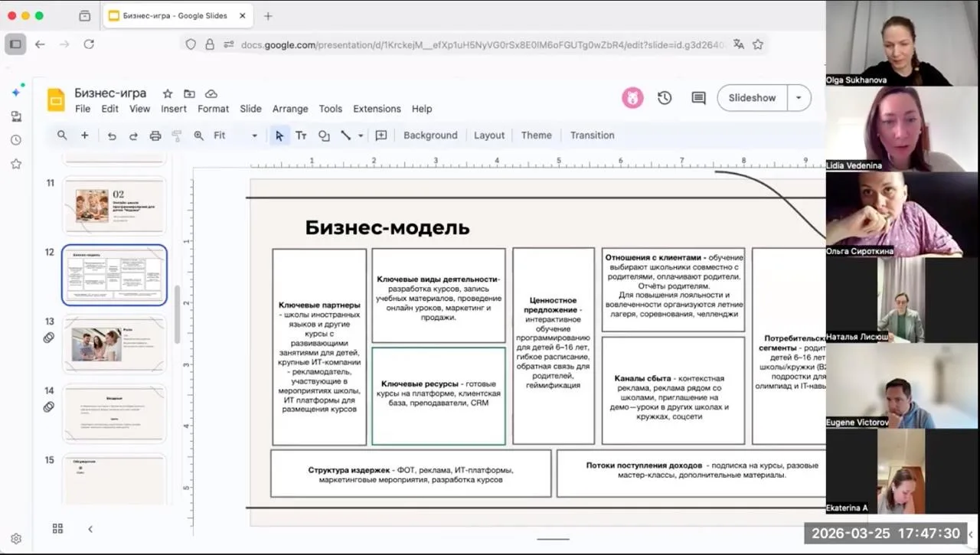Viewport: 980px width, 555px height.
Task: Click the translate page icon
Action: 738,44
